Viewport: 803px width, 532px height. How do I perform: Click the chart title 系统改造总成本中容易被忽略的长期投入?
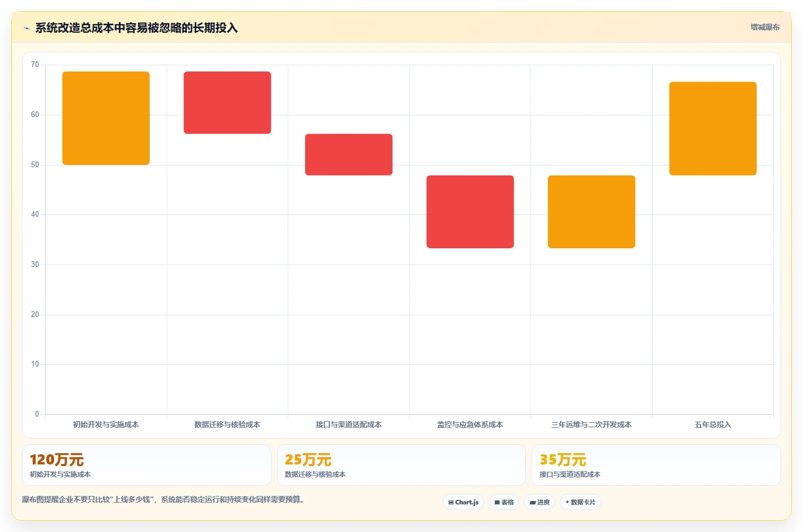[136, 28]
